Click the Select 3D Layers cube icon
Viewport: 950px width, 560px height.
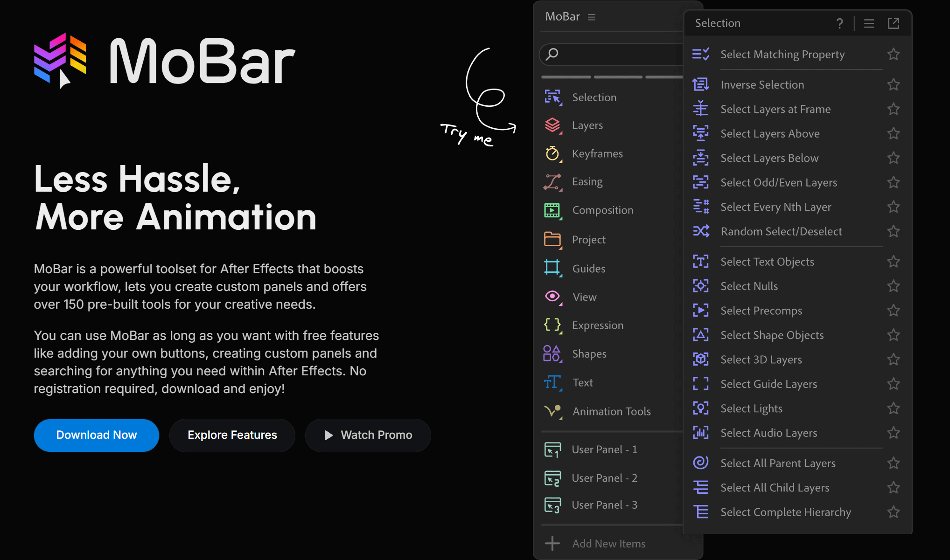pos(700,359)
